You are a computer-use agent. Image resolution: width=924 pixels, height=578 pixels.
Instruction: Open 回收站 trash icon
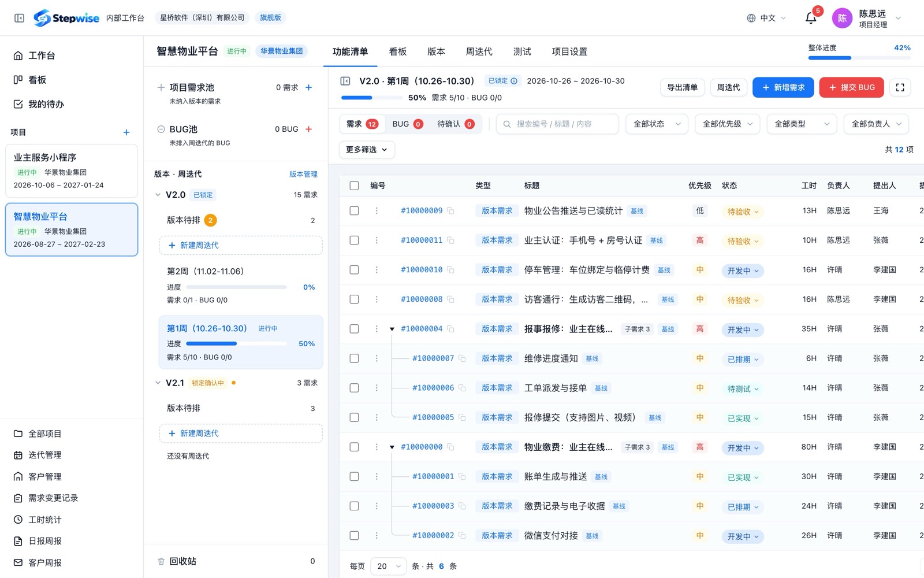161,561
